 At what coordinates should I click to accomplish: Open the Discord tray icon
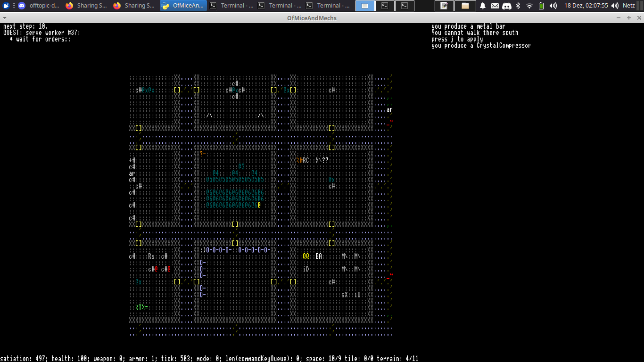[x=507, y=6]
